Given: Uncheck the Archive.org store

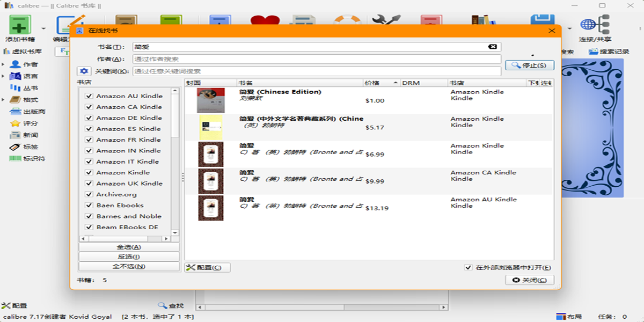Looking at the screenshot, I should point(89,194).
